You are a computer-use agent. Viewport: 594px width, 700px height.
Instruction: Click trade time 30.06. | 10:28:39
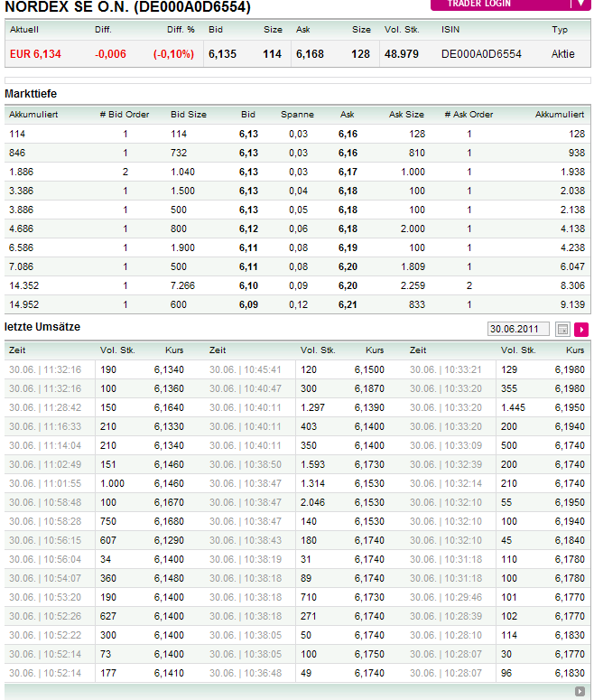click(446, 616)
